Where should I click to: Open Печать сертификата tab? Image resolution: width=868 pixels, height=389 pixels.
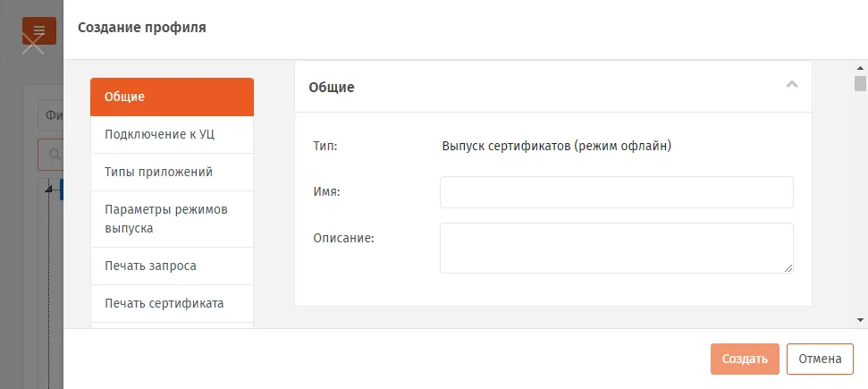(172, 304)
